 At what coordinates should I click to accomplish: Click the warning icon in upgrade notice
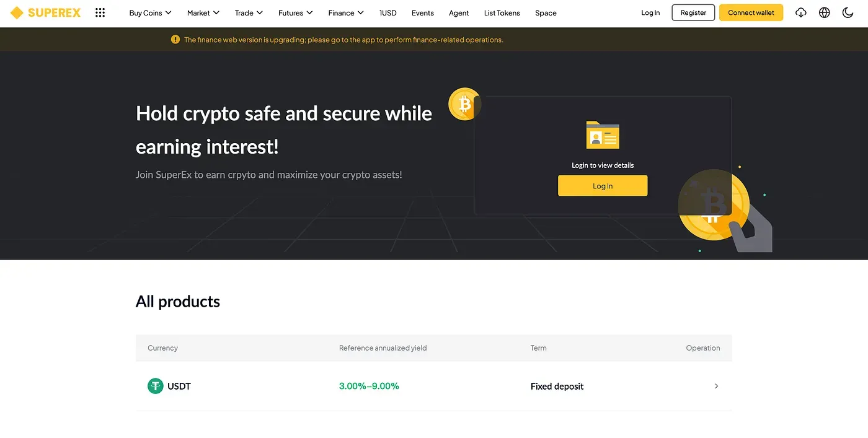pyautogui.click(x=175, y=40)
